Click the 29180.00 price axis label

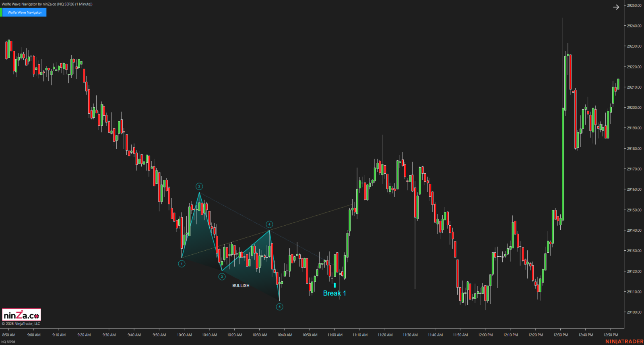634,149
